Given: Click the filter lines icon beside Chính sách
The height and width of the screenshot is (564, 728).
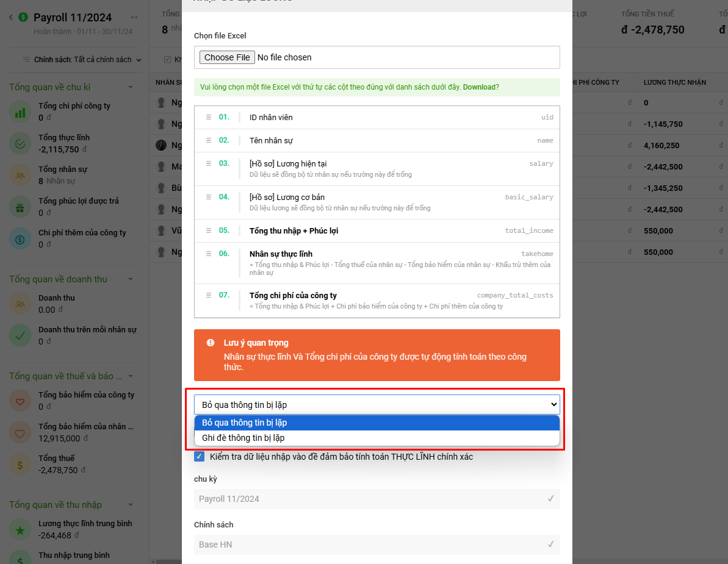Looking at the screenshot, I should click(26, 59).
